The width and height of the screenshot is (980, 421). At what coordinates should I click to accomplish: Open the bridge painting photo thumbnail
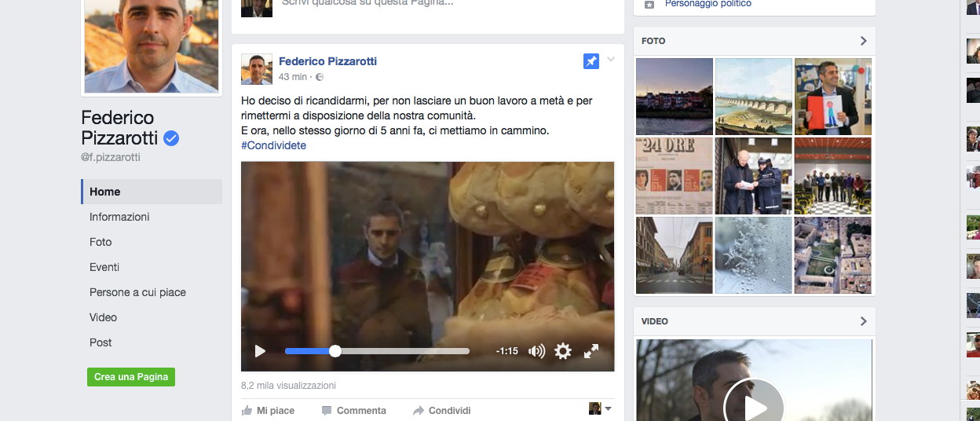click(754, 97)
